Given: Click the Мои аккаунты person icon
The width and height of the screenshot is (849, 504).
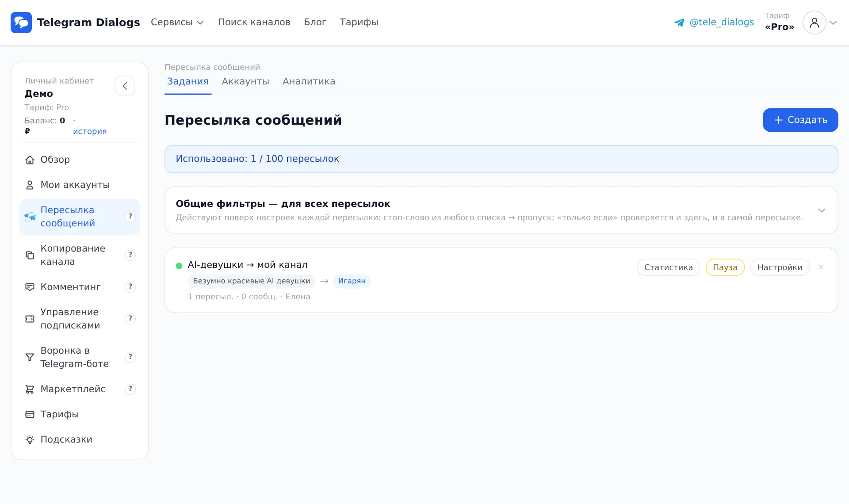Looking at the screenshot, I should click(30, 185).
